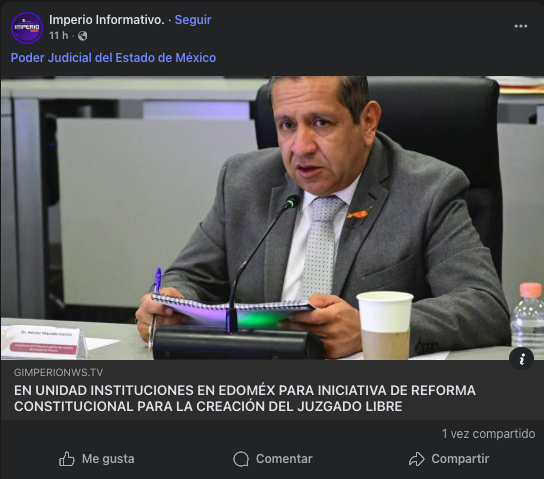The image size is (544, 479).
Task: Click the link info 'i' icon
Action: pyautogui.click(x=521, y=359)
